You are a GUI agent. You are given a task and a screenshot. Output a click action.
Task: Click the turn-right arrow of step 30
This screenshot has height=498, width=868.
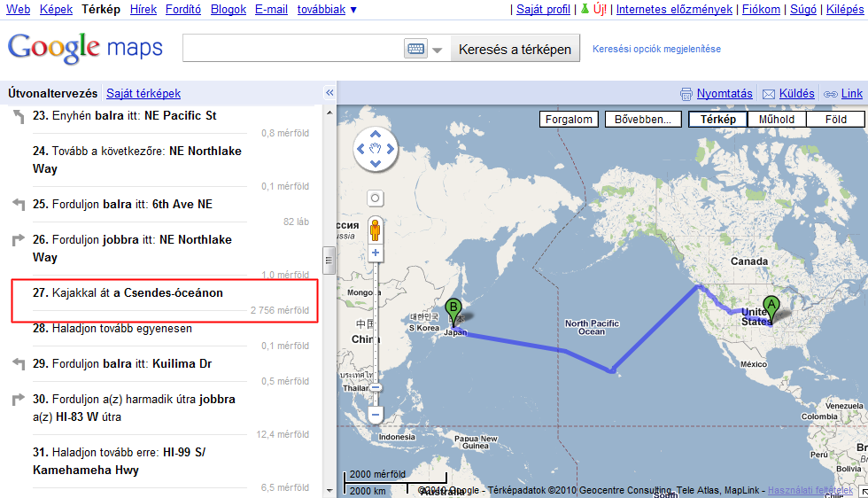coord(19,400)
